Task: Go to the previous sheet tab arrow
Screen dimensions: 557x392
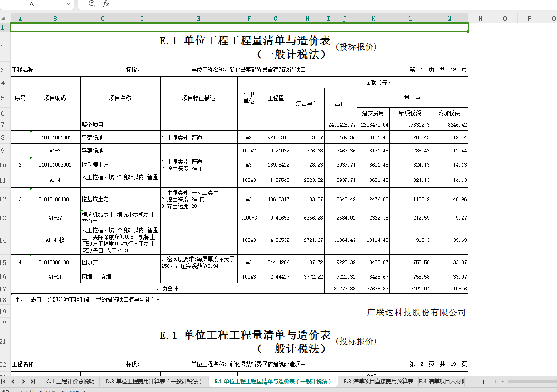Action: point(13,382)
